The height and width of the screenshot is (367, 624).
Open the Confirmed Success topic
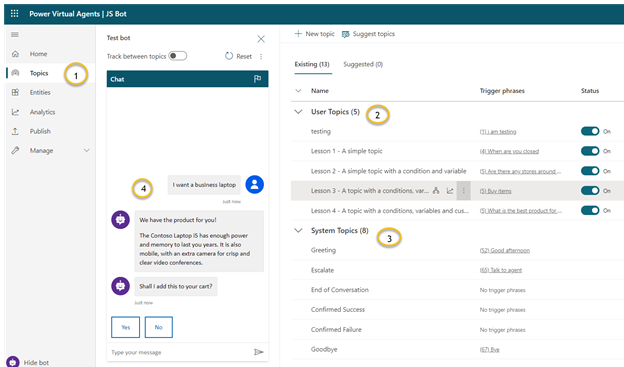[338, 309]
